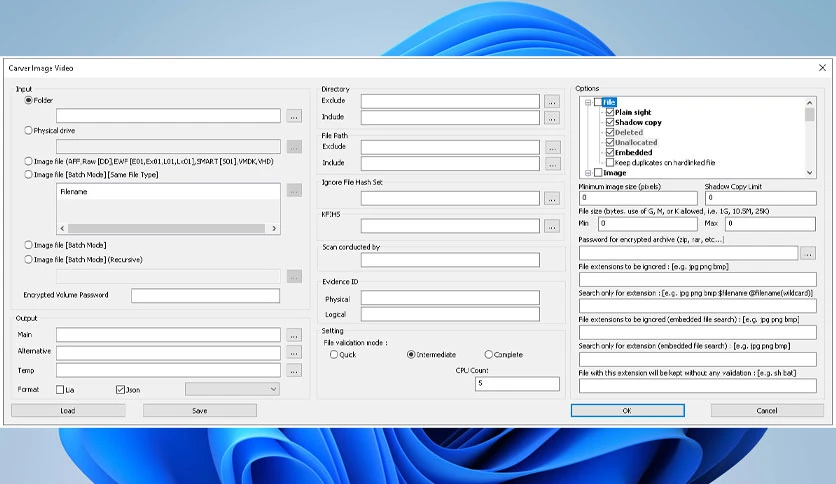Toggle the Embedded checkbox

point(610,152)
